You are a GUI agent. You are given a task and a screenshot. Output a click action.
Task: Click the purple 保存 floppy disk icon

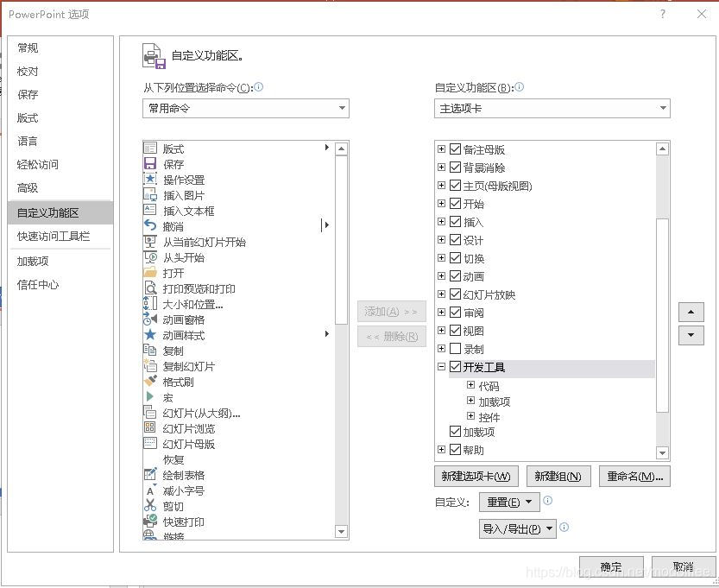tap(150, 164)
